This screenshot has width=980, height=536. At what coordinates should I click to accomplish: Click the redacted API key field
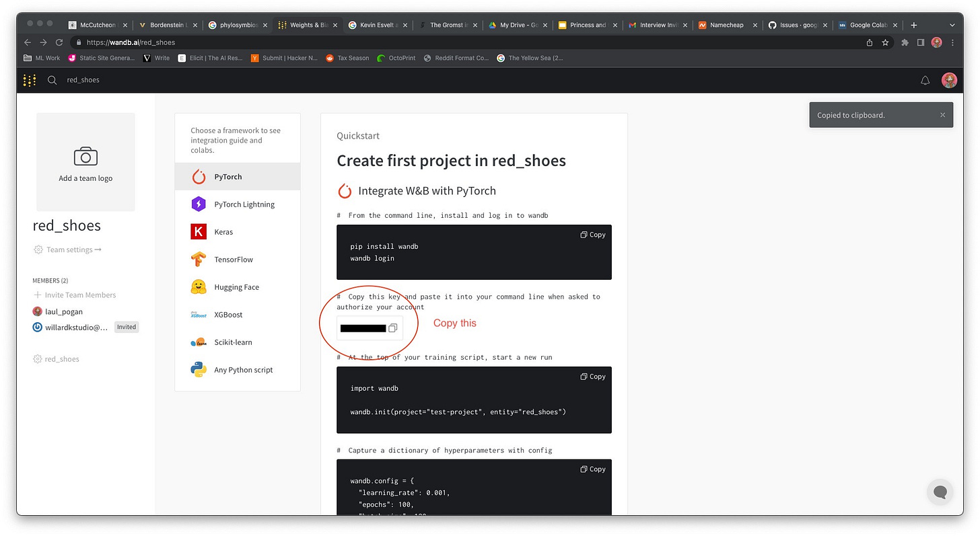coord(363,328)
